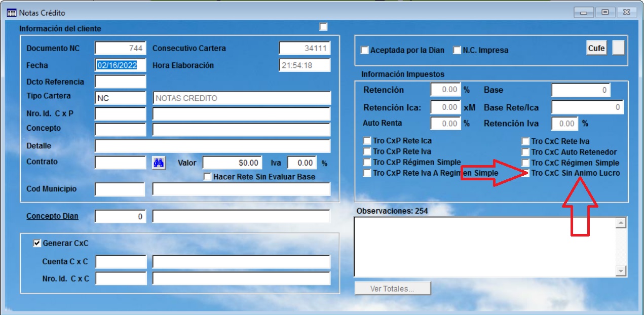Close the Notas Crédito window
Screen dimensions: 644x315
626,12
